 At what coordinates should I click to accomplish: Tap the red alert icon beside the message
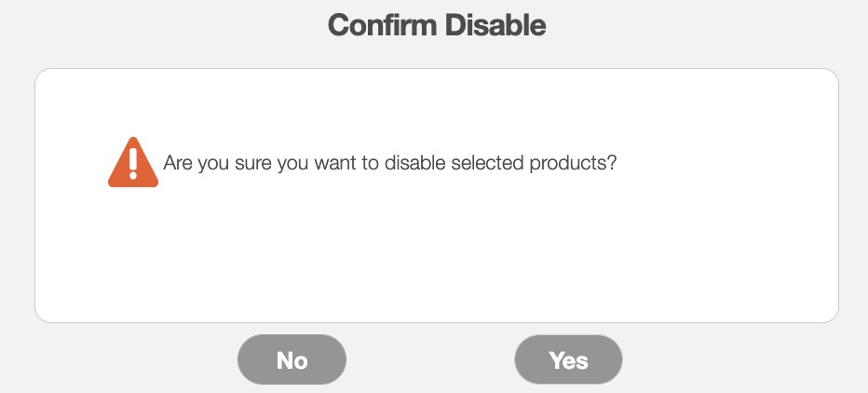133,163
